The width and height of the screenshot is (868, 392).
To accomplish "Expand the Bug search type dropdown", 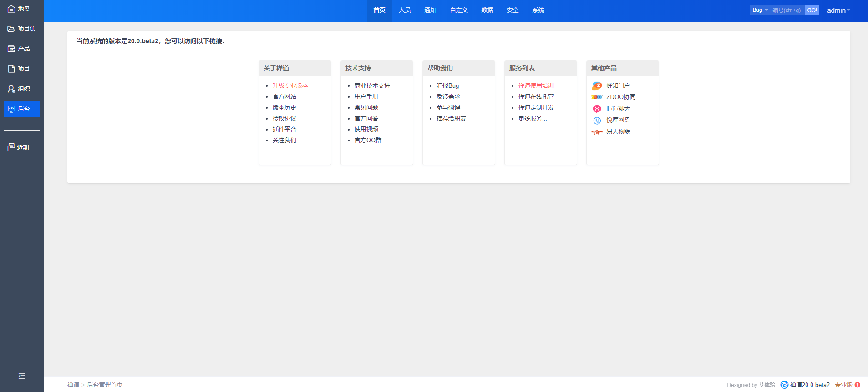I will click(x=760, y=10).
